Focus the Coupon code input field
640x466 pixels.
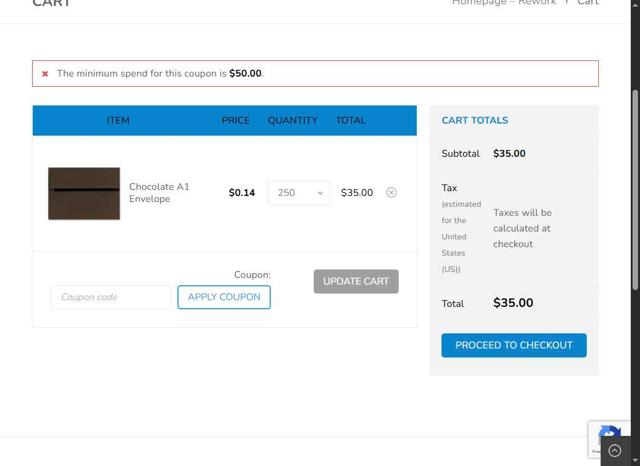pos(111,297)
